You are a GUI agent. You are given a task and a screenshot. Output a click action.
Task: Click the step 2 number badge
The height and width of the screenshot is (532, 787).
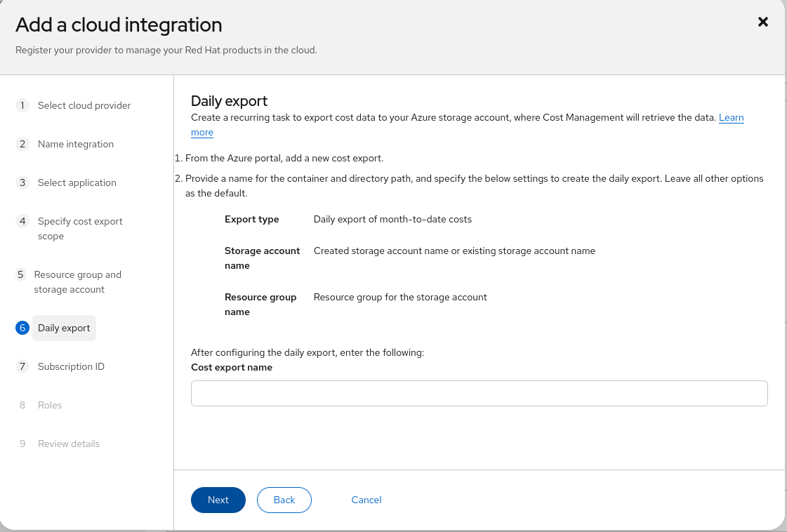[22, 144]
